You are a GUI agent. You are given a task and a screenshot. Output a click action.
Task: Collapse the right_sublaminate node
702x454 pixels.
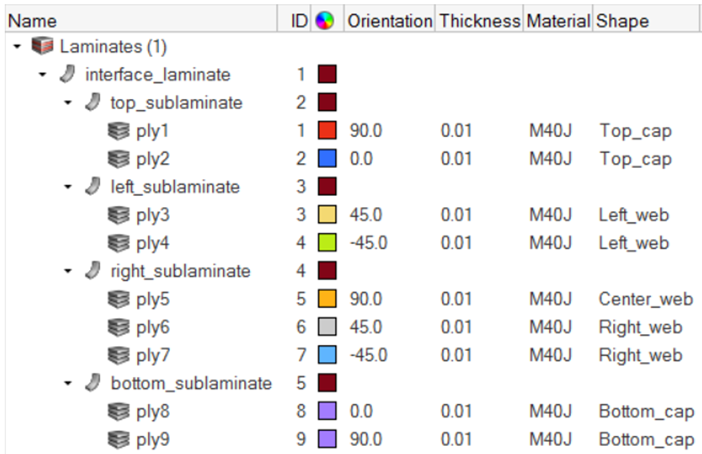[x=68, y=271]
